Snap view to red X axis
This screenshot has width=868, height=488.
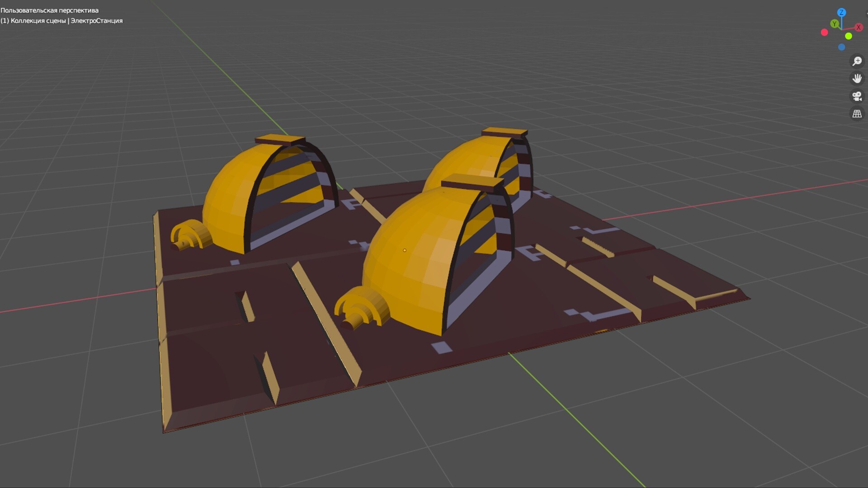(x=859, y=28)
